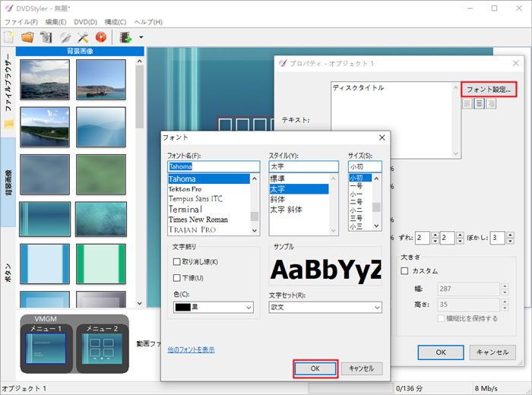Click キャンセル in the プロパティ dialog
Screen dimensions: 532x395
pyautogui.click(x=492, y=352)
